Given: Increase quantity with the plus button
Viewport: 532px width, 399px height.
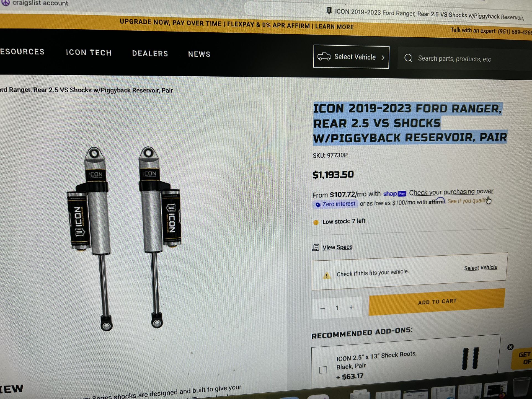Looking at the screenshot, I should (352, 307).
